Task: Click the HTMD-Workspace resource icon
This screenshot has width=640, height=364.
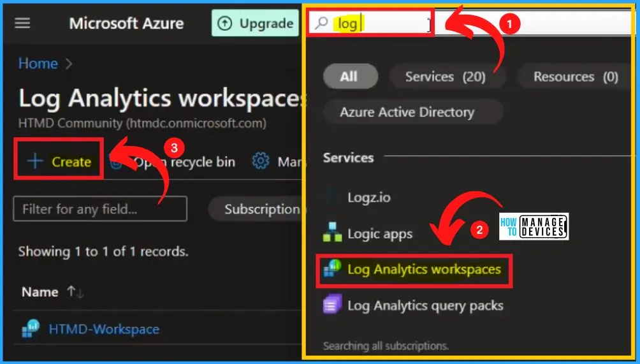Action: click(x=31, y=328)
